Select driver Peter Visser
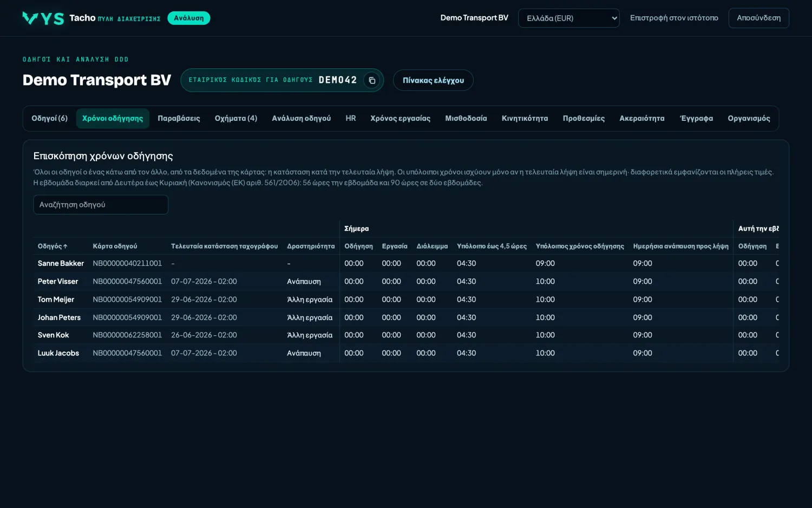 point(58,282)
